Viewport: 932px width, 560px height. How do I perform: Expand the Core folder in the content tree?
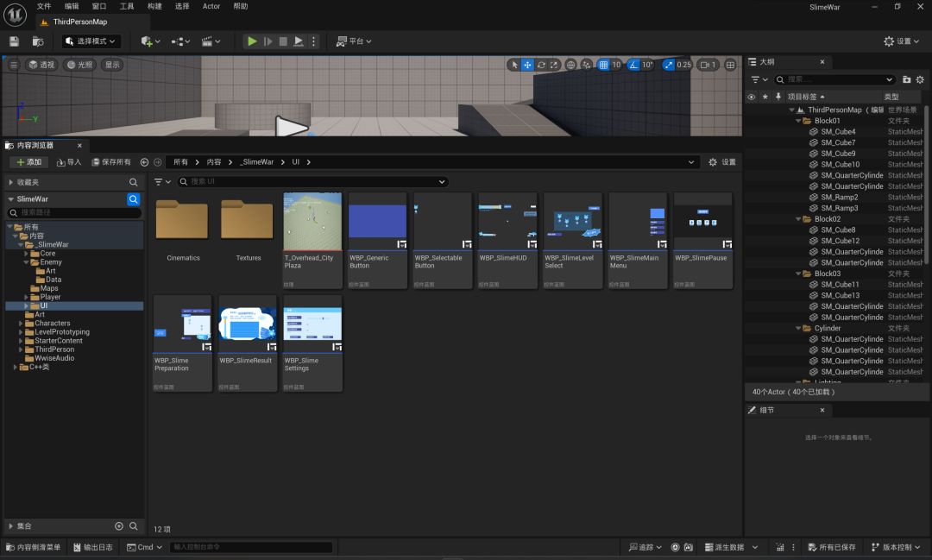click(x=26, y=254)
